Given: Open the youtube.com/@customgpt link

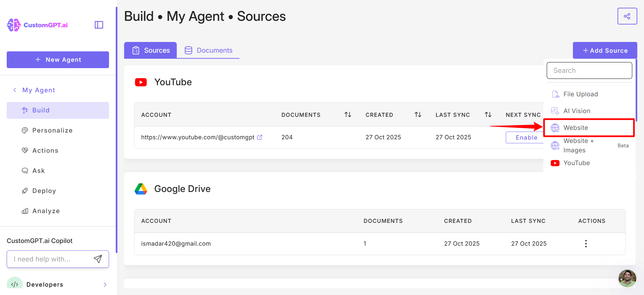Looking at the screenshot, I should click(x=198, y=137).
